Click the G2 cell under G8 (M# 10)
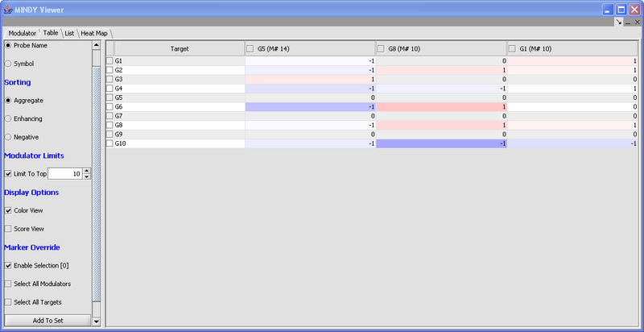 click(x=441, y=70)
